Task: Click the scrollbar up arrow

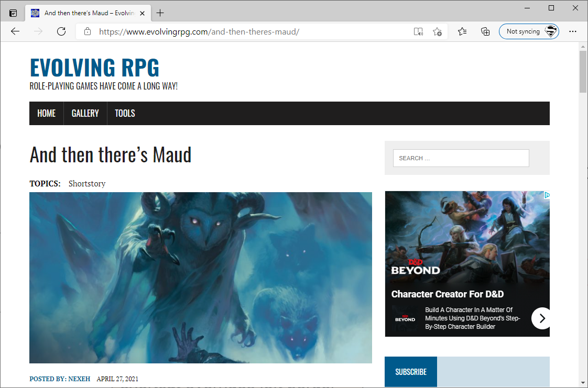Action: 583,47
